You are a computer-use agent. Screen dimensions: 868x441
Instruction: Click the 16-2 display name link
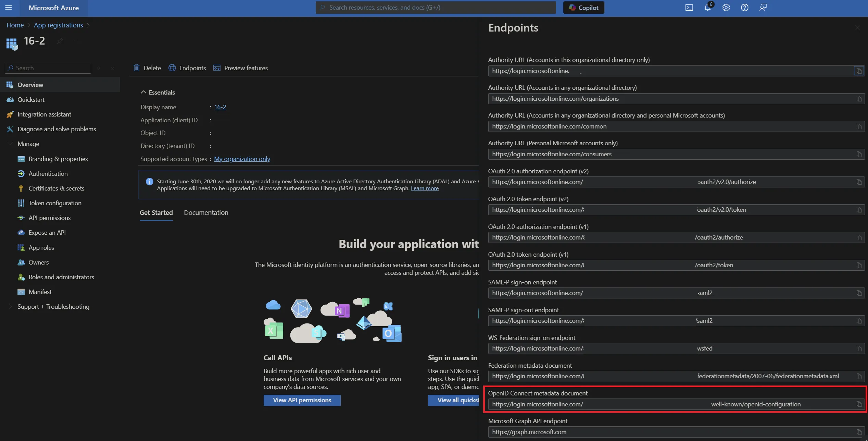(220, 107)
